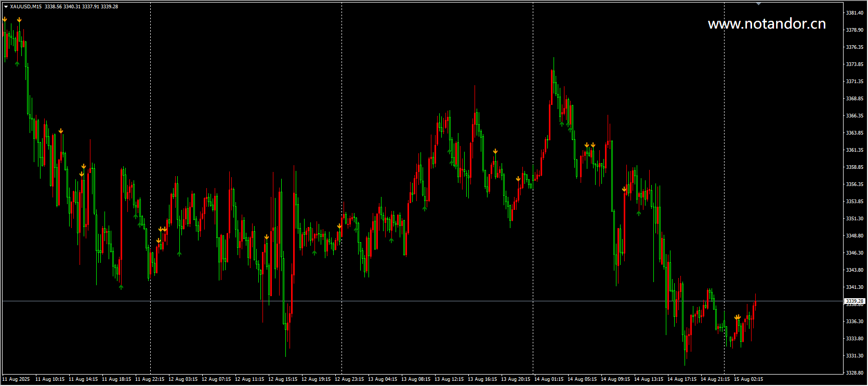868x386 pixels.
Task: Click price level 3373.85 on the scale
Action: click(854, 64)
